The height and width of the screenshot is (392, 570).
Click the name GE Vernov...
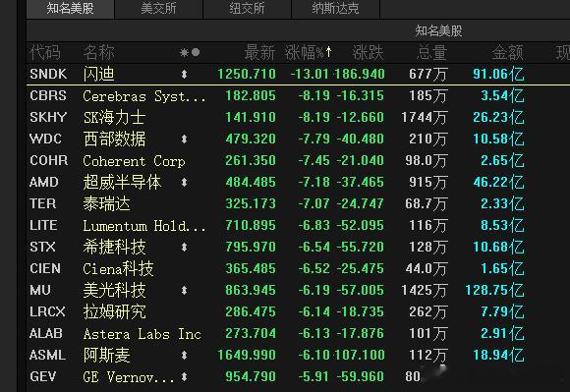coord(129,377)
